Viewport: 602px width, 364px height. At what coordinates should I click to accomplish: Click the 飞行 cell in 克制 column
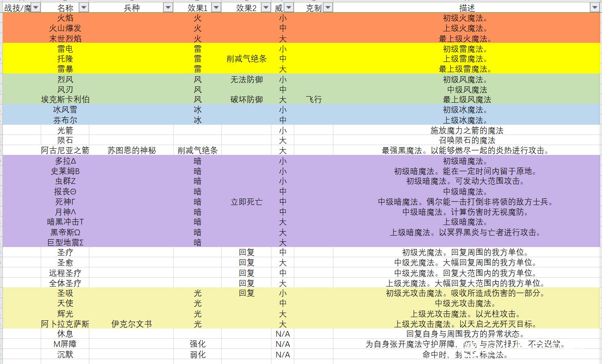pos(313,99)
